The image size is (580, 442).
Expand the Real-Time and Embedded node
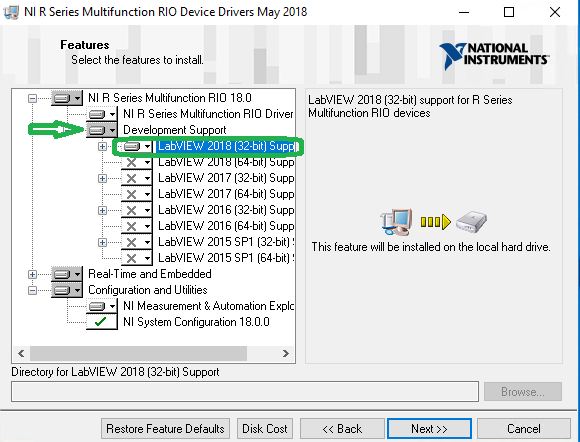point(33,274)
